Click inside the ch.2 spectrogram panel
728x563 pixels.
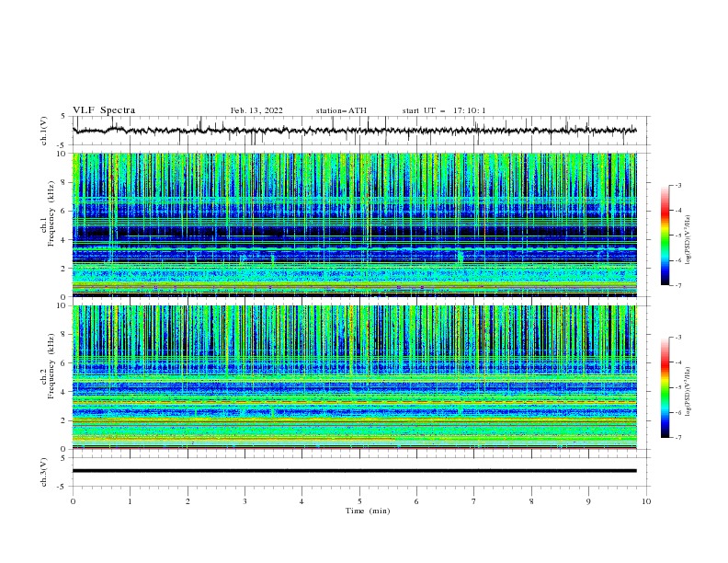tap(355, 377)
